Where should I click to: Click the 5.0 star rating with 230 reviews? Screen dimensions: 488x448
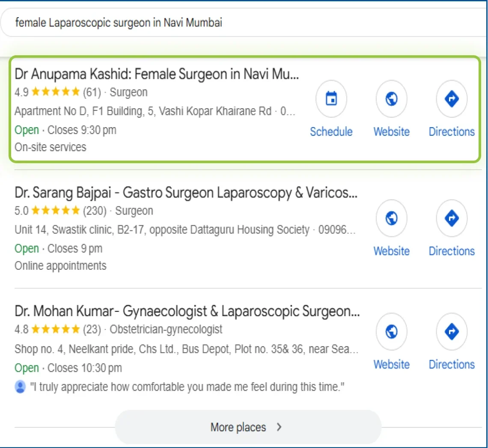(55, 211)
